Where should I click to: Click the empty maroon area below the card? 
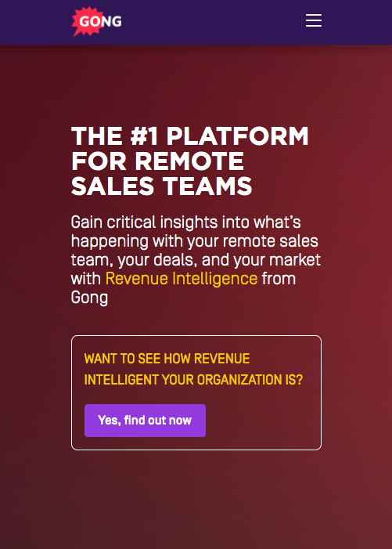pos(196,497)
